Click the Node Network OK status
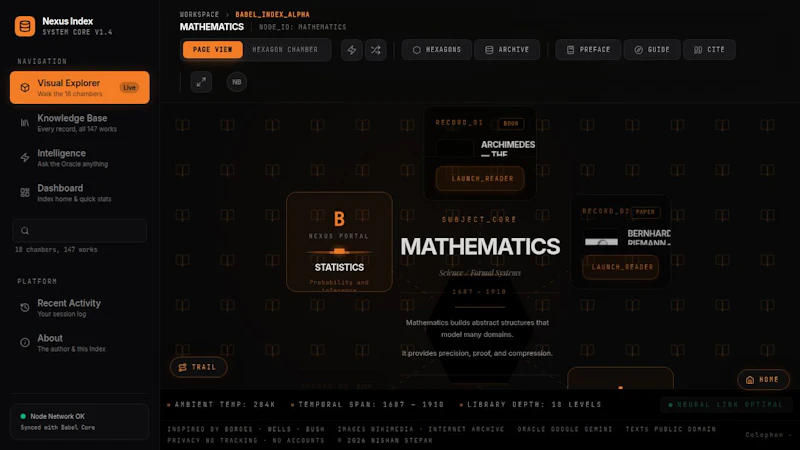The height and width of the screenshot is (450, 800). [x=80, y=421]
